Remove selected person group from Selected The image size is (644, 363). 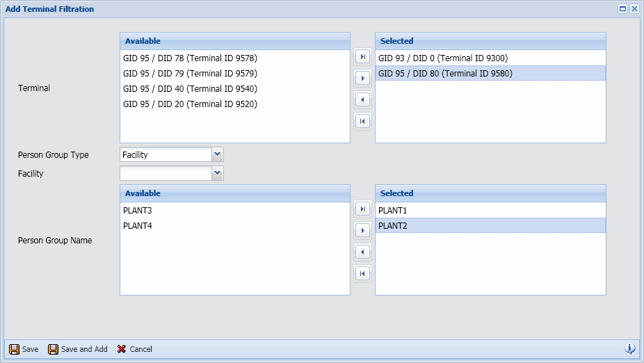362,252
